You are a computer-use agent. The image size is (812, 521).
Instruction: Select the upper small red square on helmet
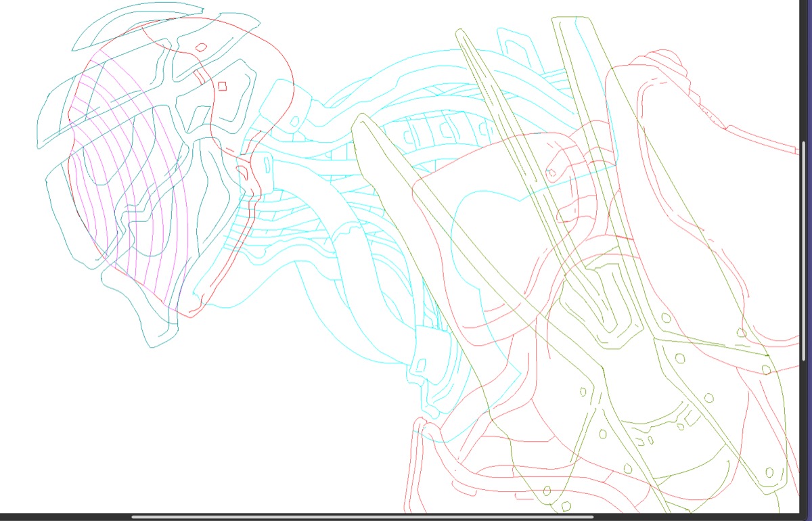(x=201, y=47)
